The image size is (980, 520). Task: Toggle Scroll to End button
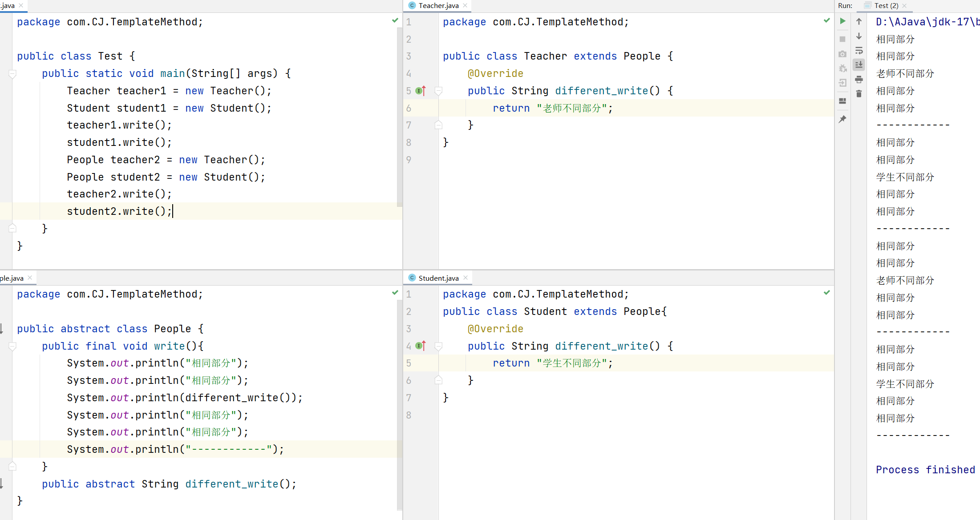point(859,65)
